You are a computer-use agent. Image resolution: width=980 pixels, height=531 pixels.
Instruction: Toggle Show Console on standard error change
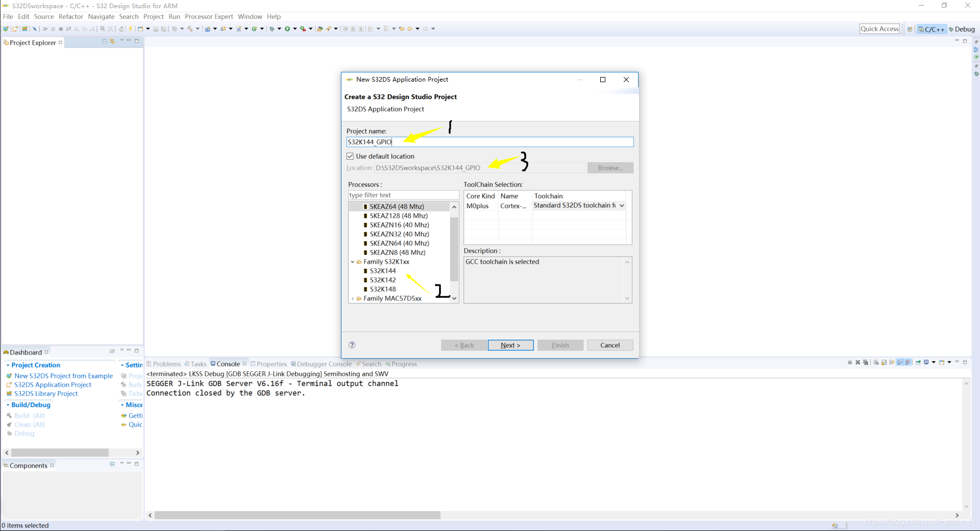[908, 363]
